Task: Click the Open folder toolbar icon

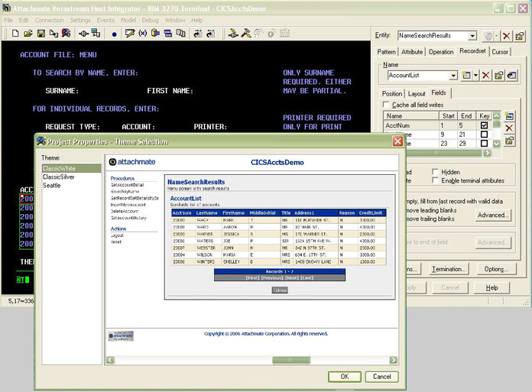Action: click(28, 34)
